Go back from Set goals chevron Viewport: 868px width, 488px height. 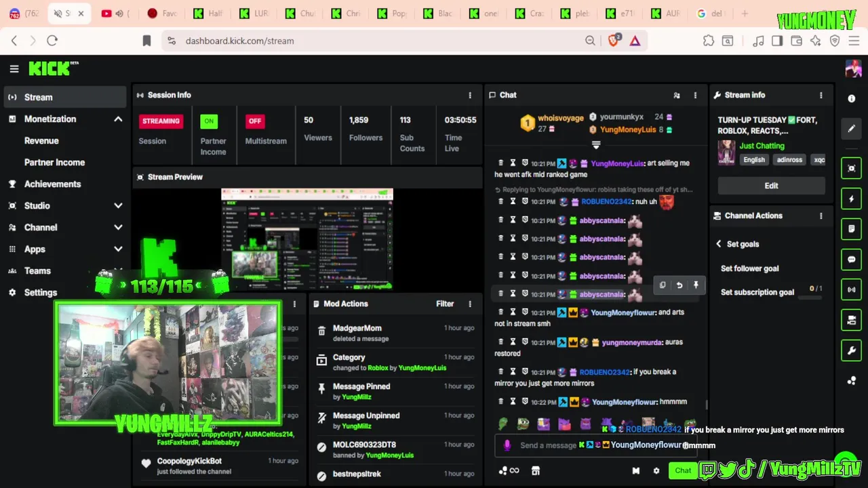[x=719, y=244]
